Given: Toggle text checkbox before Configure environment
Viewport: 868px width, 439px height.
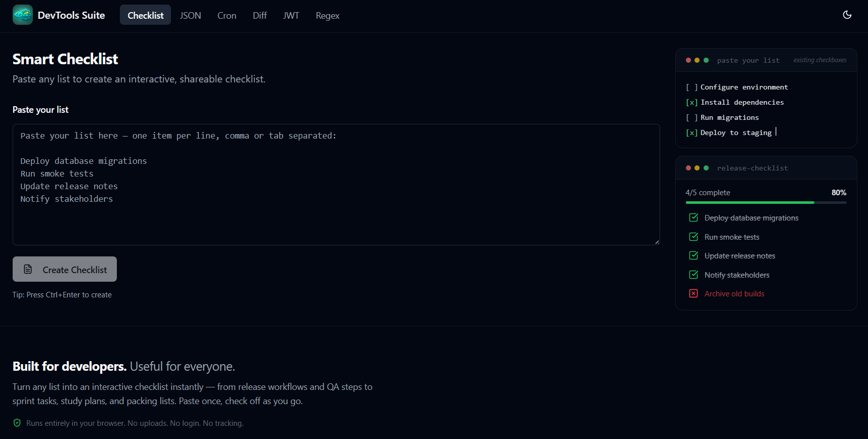Looking at the screenshot, I should coord(691,87).
